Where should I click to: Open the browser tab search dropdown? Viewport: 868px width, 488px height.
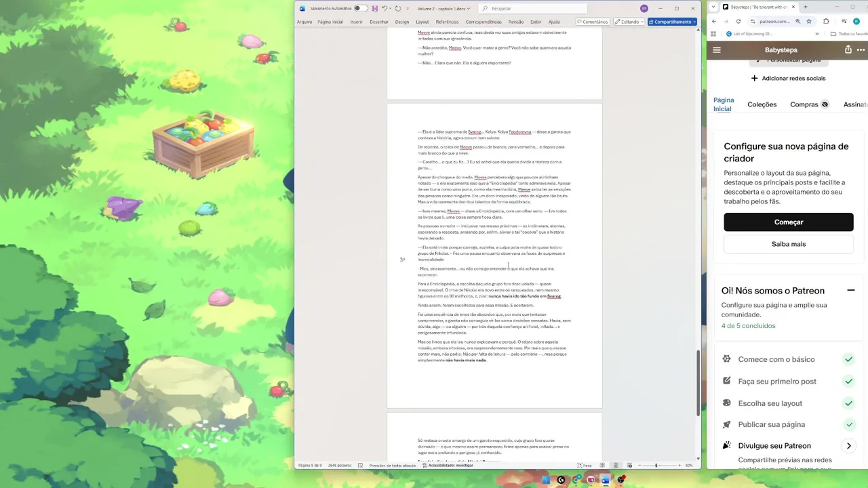click(x=713, y=7)
